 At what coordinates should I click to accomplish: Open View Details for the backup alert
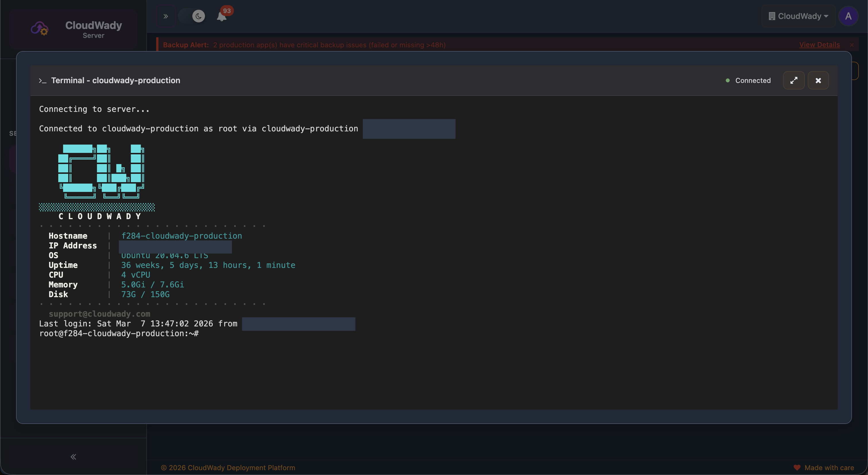(819, 44)
